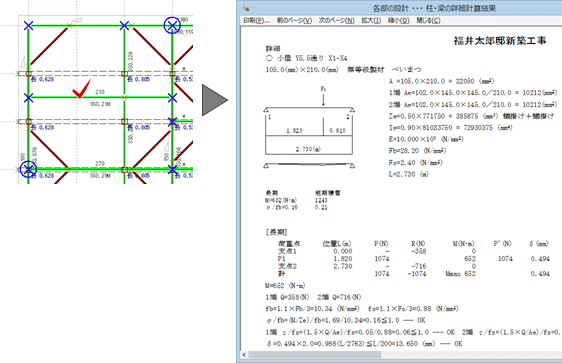Close the report with 閉じる(C)
The height and width of the screenshot is (363, 562).
428,20
